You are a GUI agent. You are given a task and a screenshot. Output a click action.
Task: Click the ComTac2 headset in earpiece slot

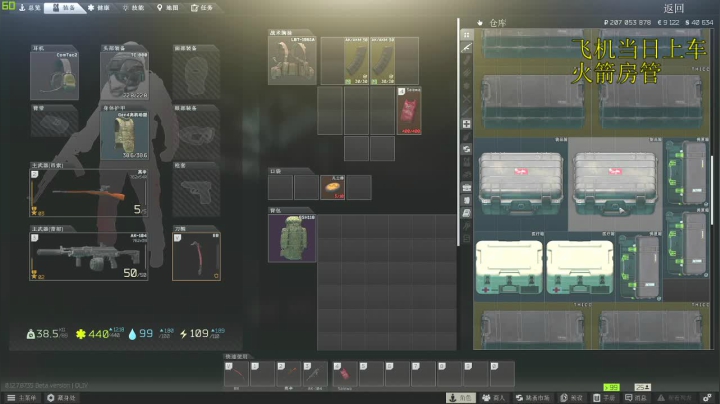(54, 76)
